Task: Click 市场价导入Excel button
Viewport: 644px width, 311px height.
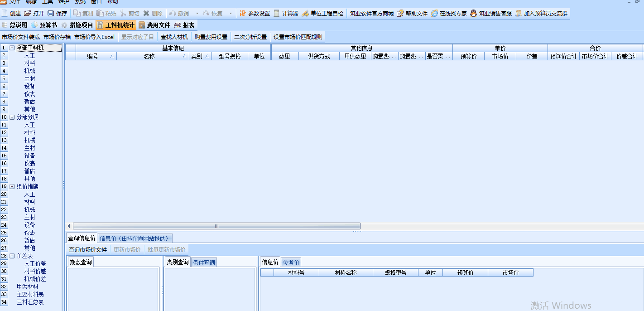Action: [x=94, y=37]
